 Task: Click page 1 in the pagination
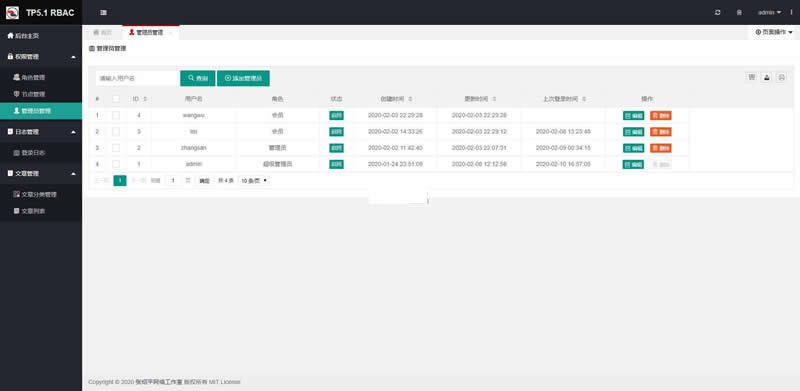tap(120, 181)
